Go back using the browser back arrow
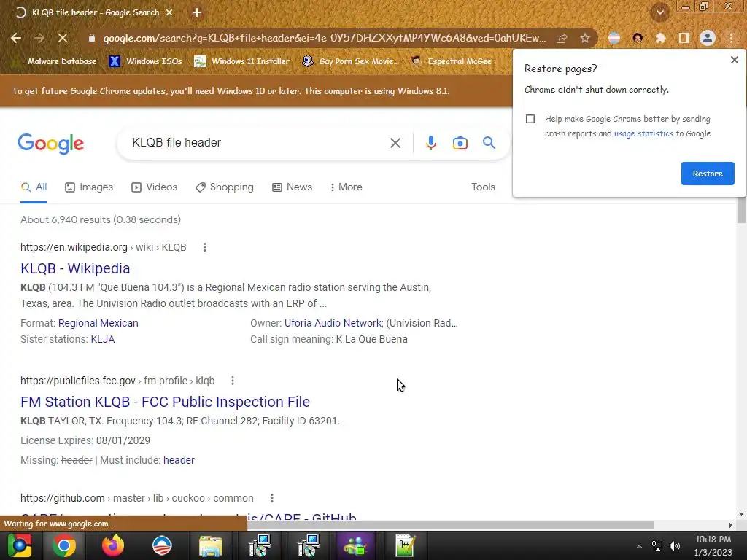Image resolution: width=747 pixels, height=560 pixels. (x=16, y=38)
